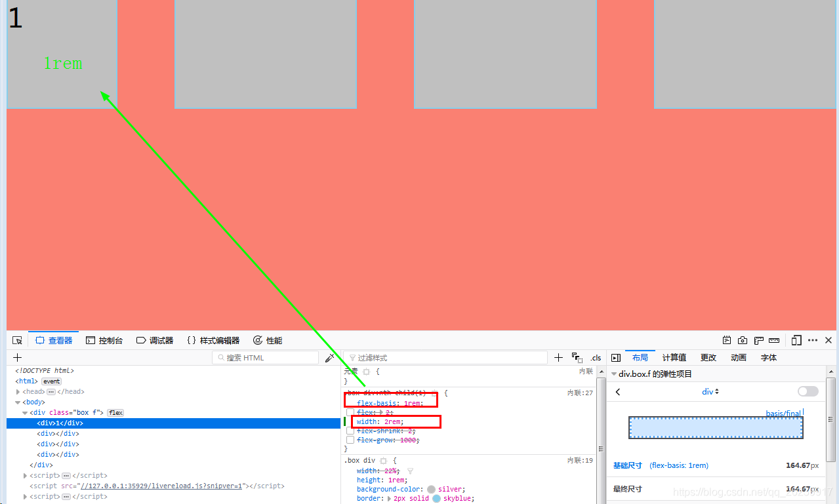This screenshot has height=504, width=839.
Task: Open the 布局 layout tab
Action: pyautogui.click(x=640, y=358)
